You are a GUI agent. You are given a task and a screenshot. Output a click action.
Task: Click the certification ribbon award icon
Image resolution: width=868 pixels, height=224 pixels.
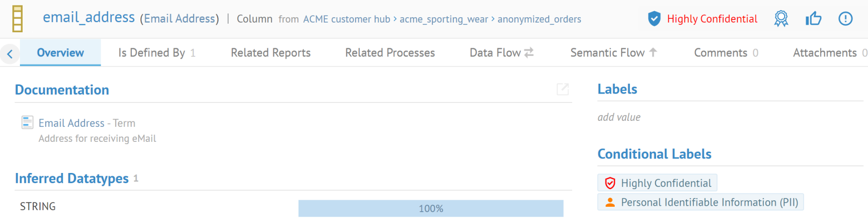(x=781, y=19)
